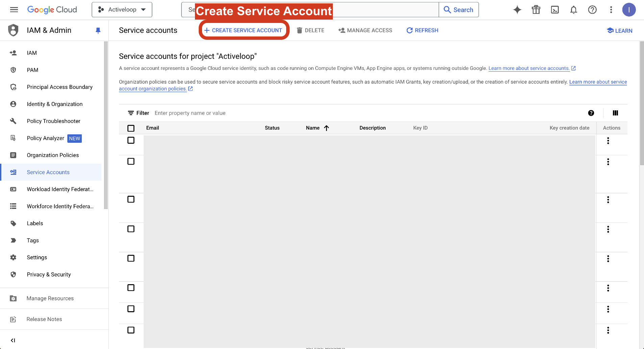Screen dimensions: 644x349
Task: Click Create Service Account button
Action: (x=243, y=30)
